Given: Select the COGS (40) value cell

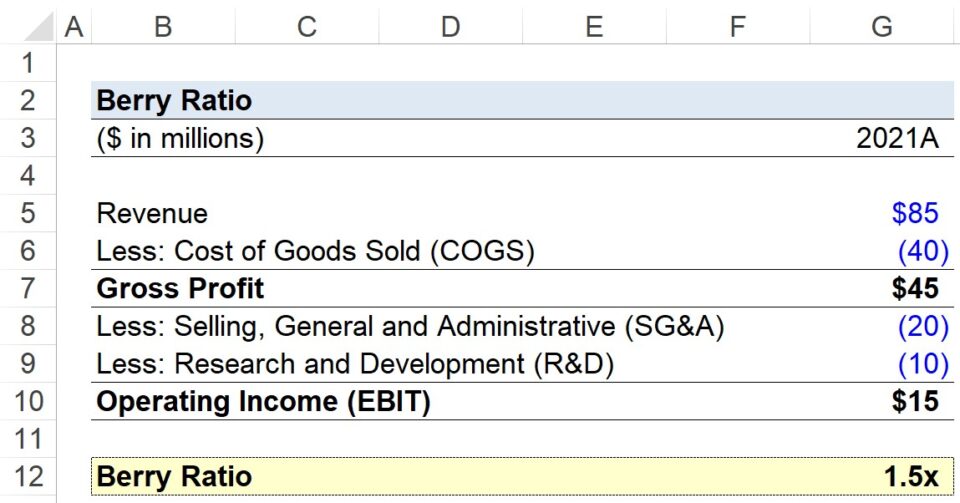Looking at the screenshot, I should pos(917,251).
